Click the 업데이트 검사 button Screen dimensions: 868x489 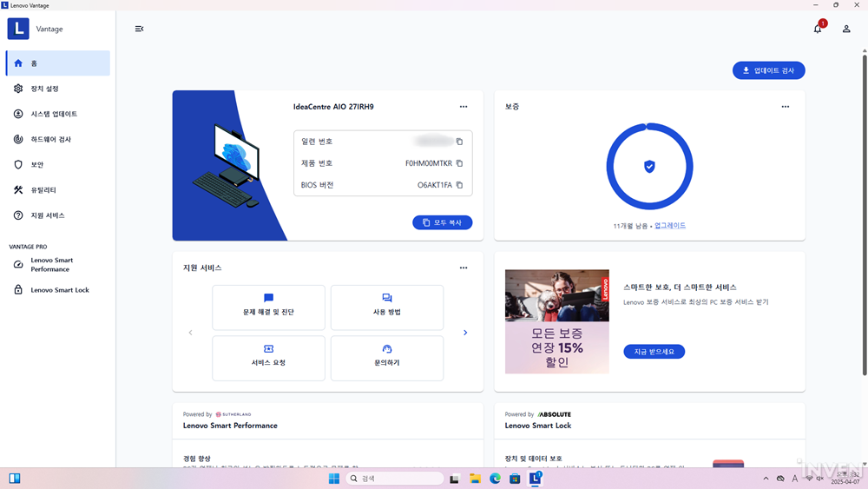coord(768,70)
